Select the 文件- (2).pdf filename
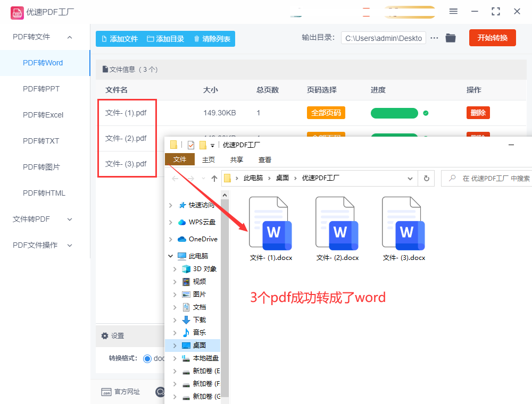 pos(126,138)
